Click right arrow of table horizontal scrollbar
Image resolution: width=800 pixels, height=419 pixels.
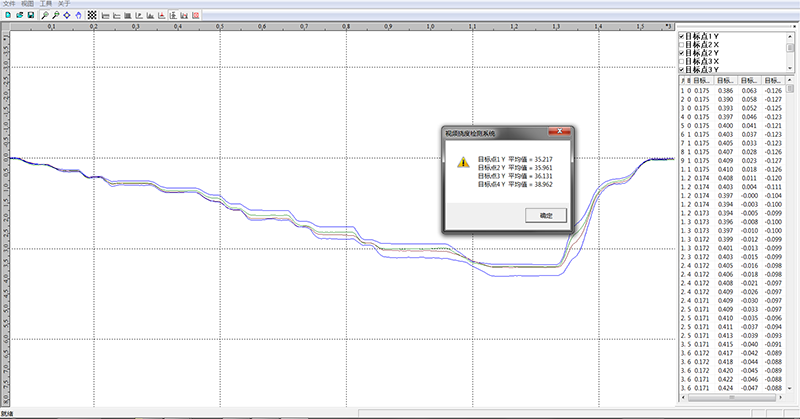(x=781, y=397)
